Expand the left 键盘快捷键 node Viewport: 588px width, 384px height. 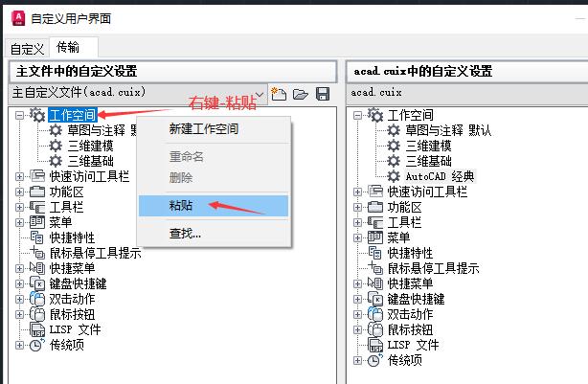click(19, 283)
